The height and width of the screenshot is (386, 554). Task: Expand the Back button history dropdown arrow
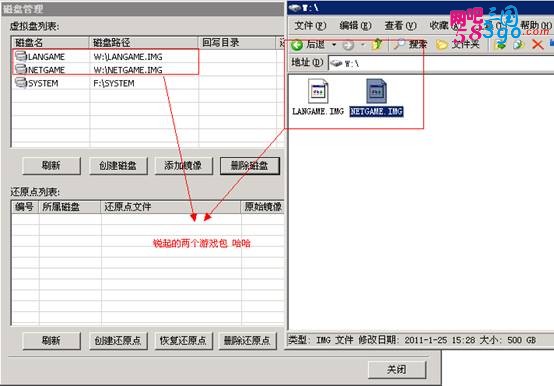pos(334,45)
